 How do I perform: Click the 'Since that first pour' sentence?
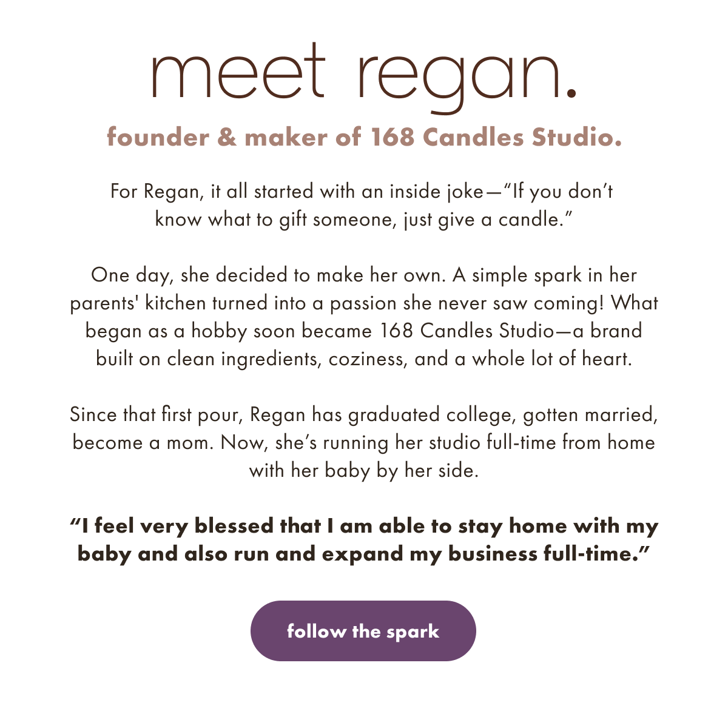tap(364, 414)
